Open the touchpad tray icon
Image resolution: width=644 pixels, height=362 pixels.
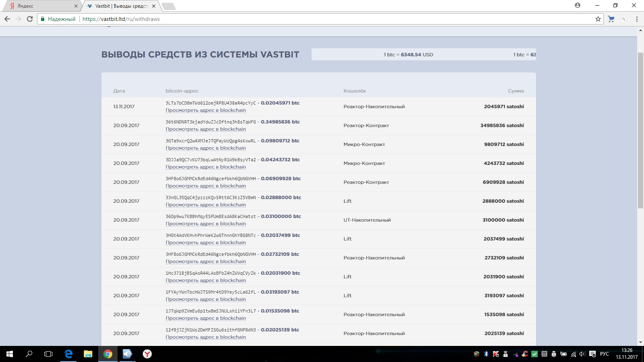(544, 354)
